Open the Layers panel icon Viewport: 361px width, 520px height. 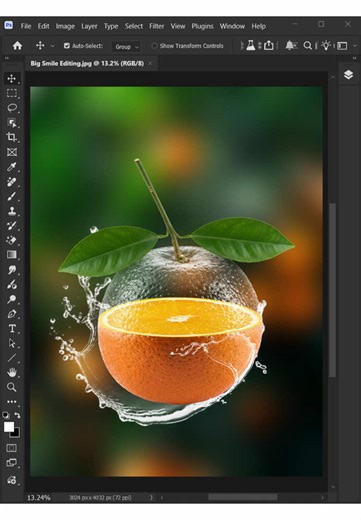pyautogui.click(x=348, y=75)
